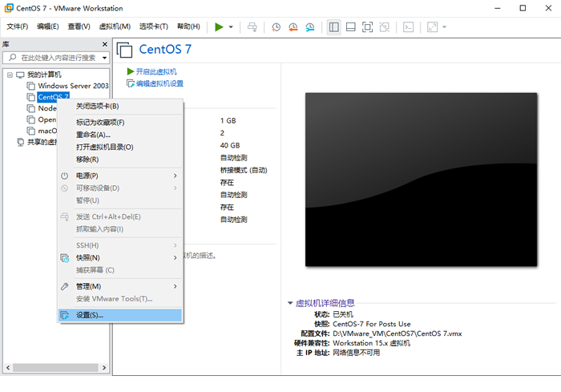The image size is (561, 392).
Task: Open the 文件(F) menu
Action: point(17,26)
